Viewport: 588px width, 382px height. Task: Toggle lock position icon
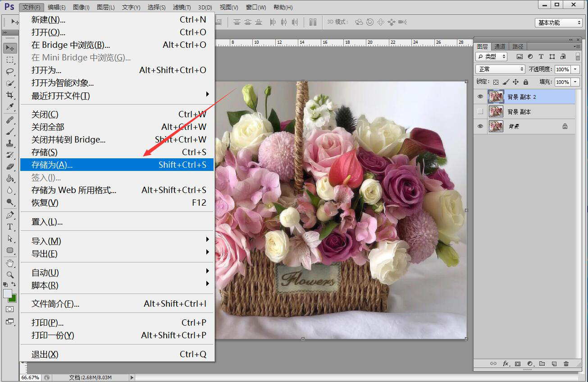point(516,82)
